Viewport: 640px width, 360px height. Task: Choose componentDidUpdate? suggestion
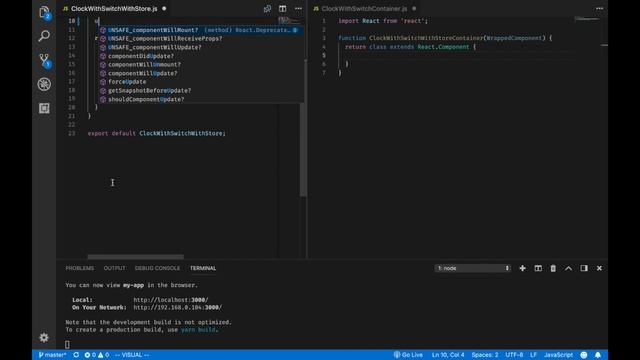click(x=200, y=56)
